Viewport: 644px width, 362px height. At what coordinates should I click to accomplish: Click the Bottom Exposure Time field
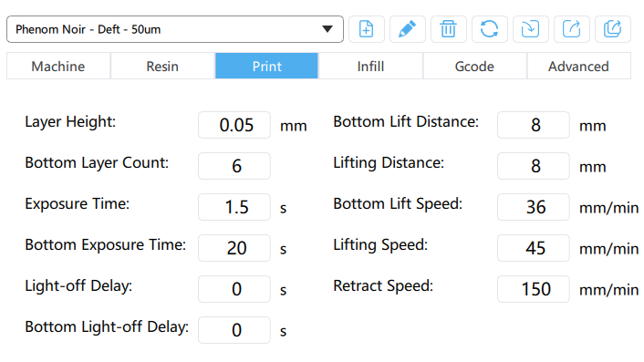(234, 248)
